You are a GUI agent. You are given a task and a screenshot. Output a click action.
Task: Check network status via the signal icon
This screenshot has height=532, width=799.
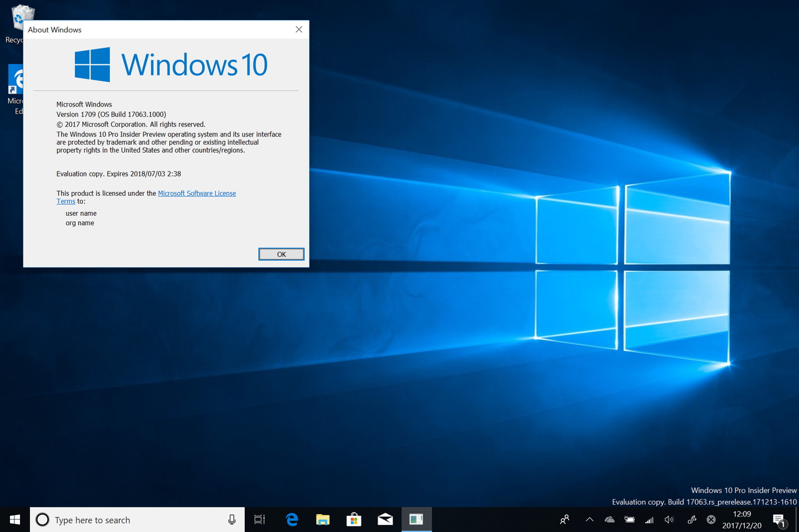(649, 519)
